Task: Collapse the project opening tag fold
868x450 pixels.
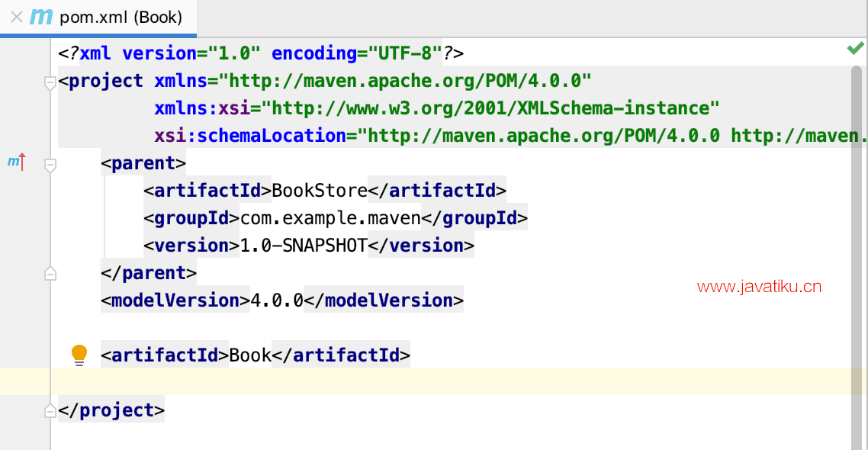Action: pos(50,83)
